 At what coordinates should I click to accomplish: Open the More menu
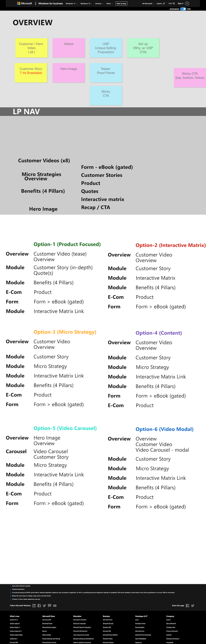pos(109,4)
